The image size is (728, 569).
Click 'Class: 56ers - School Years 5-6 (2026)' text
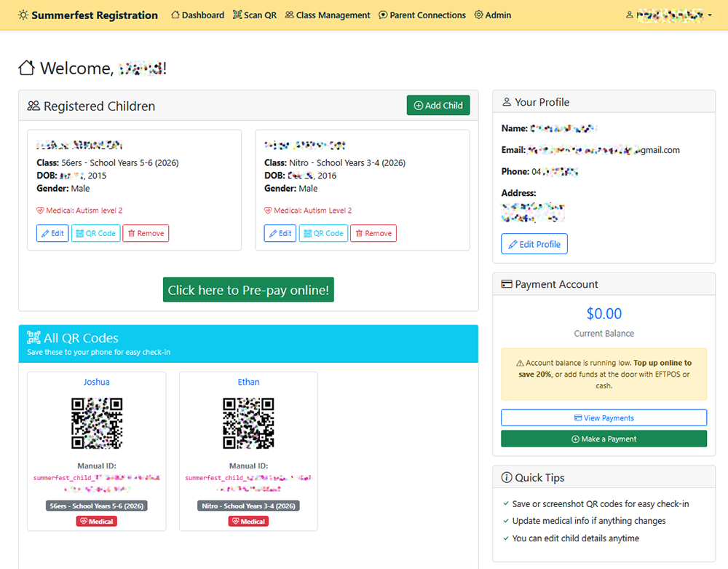[x=108, y=163]
